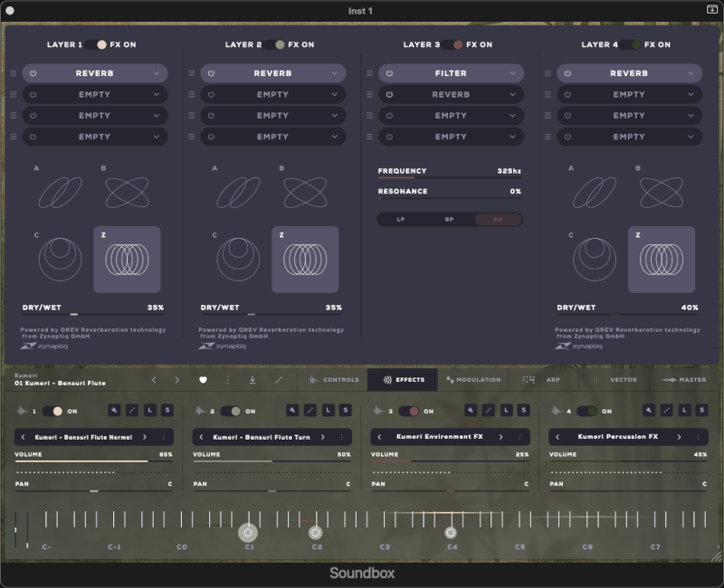
Task: Switch layer 3 ON toggle in bottom panel
Action: click(x=409, y=412)
